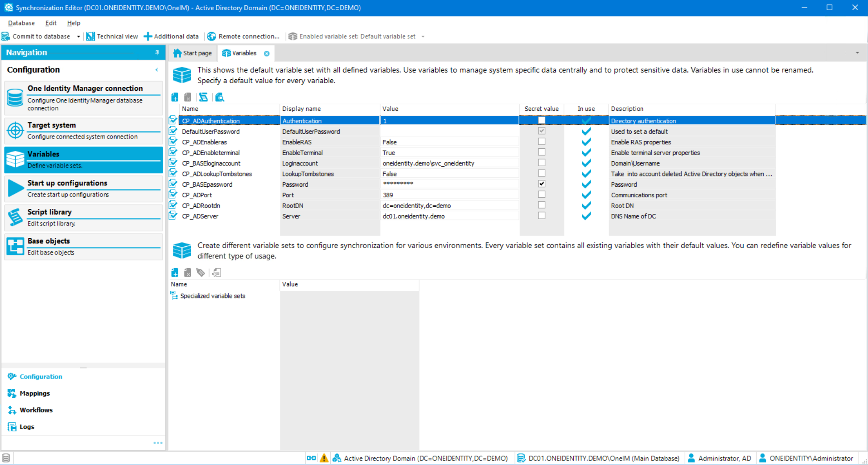Click the Administrator, AD status bar entry
The width and height of the screenshot is (868, 465).
719,458
